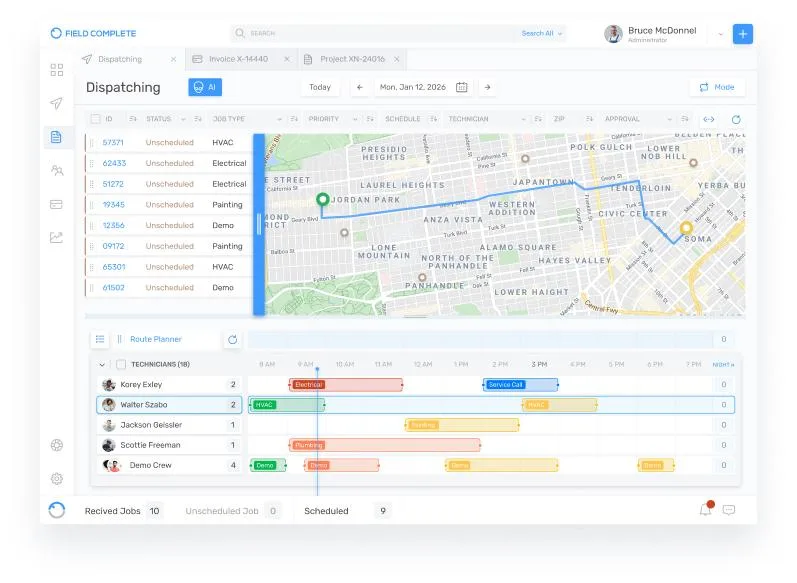The height and width of the screenshot is (583, 797).
Task: Open the help lifebuoy sidebar icon
Action: coord(56,445)
